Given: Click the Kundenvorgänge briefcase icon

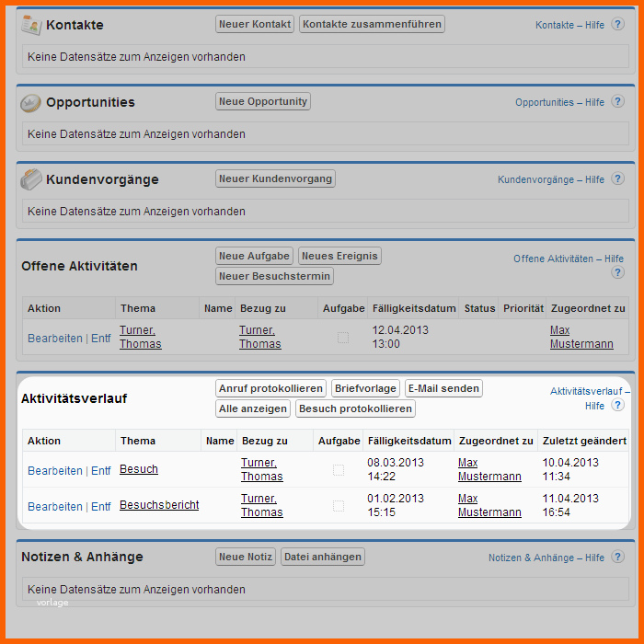Looking at the screenshot, I should point(31,179).
